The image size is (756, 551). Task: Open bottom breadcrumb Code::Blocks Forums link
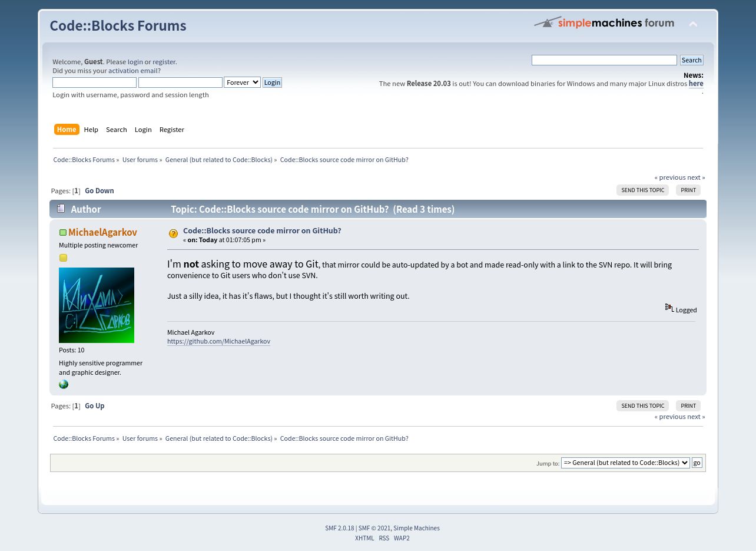click(x=84, y=438)
